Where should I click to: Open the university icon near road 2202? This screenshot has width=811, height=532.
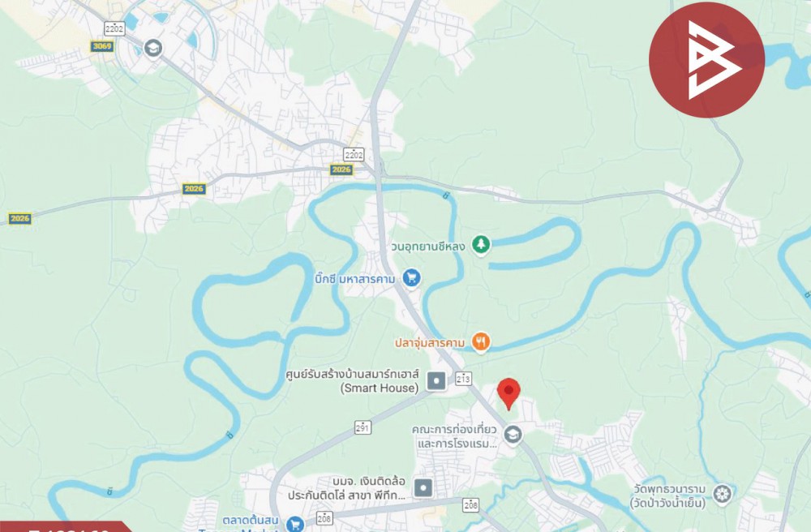coord(152,49)
